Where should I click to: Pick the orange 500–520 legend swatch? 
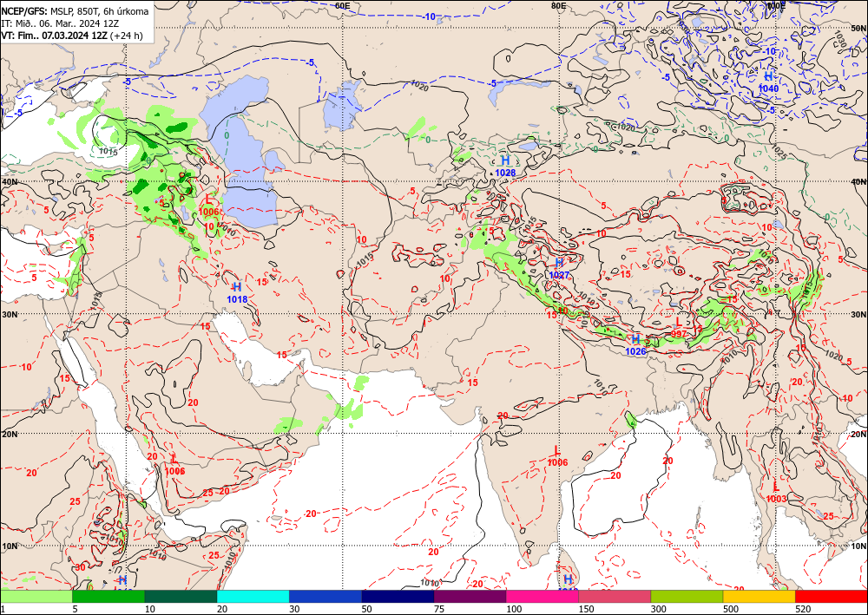point(759,596)
